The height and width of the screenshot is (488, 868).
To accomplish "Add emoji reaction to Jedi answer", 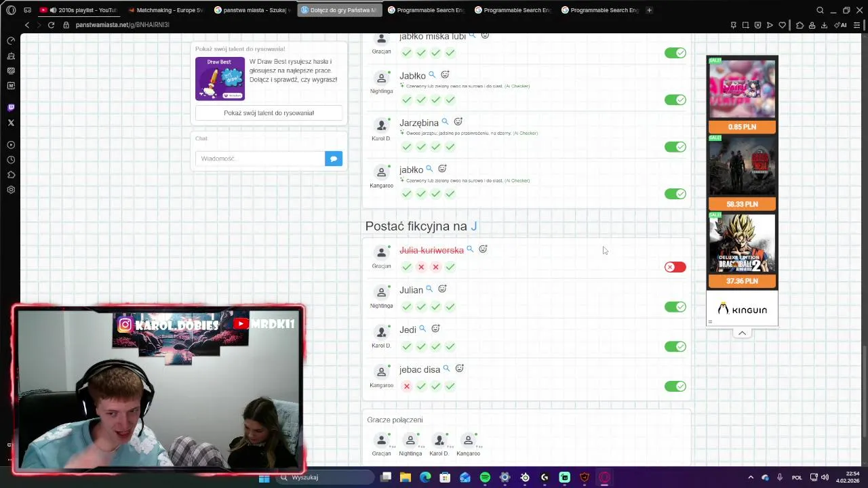I will (x=435, y=329).
